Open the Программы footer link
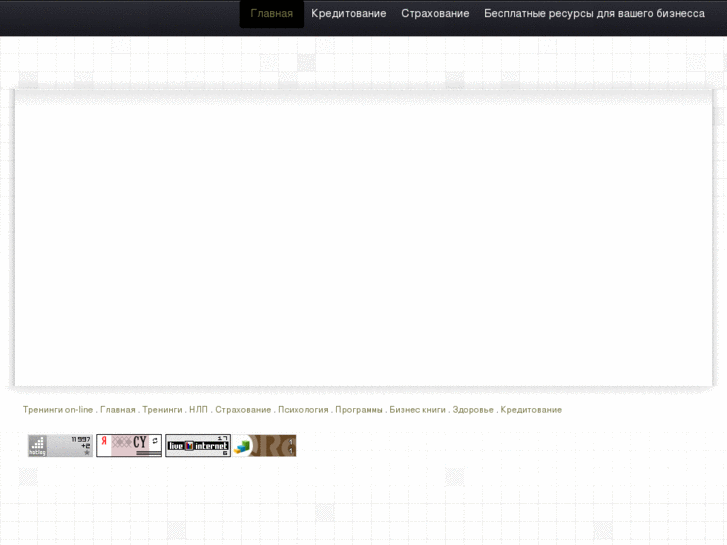Screen dimensions: 727x545 coord(359,410)
